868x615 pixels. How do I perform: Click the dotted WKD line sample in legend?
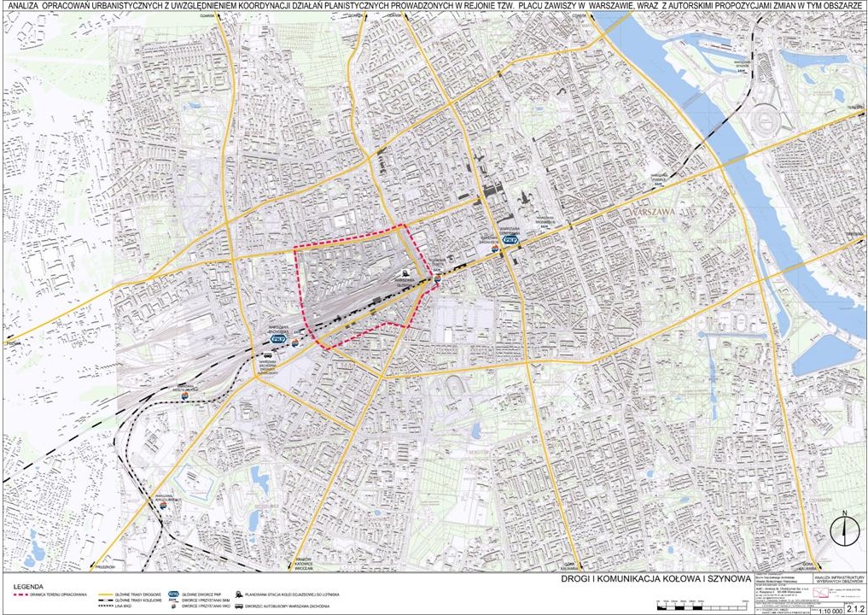(x=107, y=606)
